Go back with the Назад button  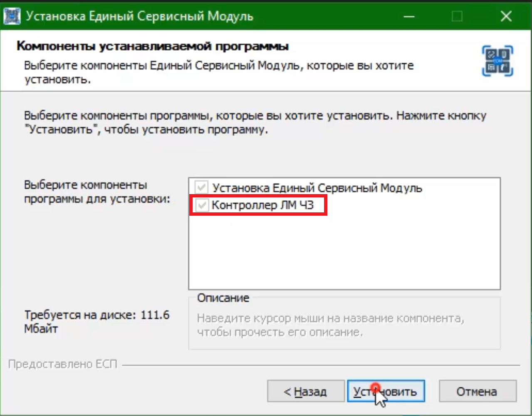pyautogui.click(x=306, y=391)
